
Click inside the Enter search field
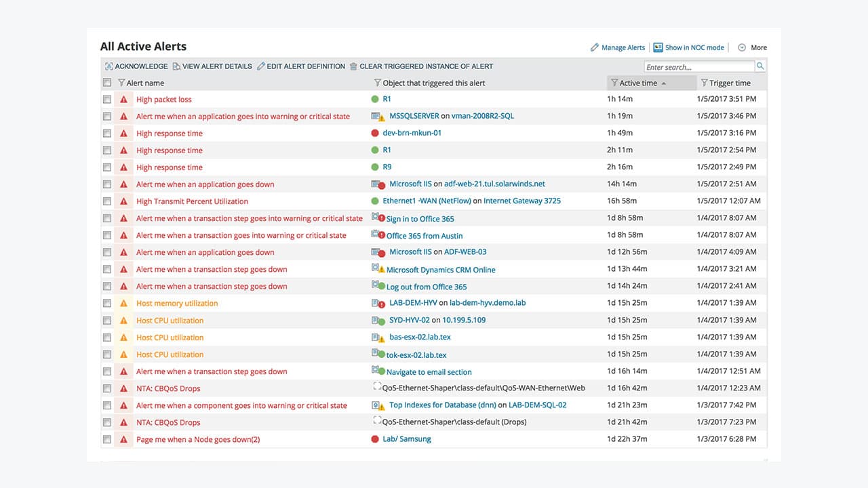(x=698, y=66)
